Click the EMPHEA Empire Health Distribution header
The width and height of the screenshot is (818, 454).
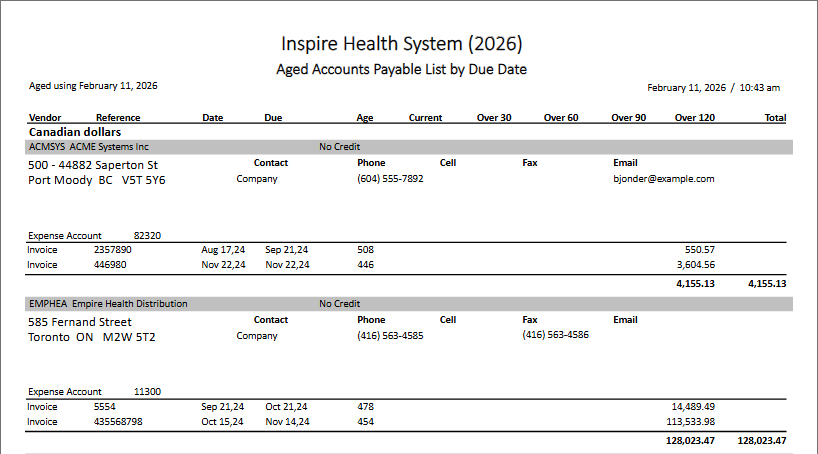click(x=108, y=304)
